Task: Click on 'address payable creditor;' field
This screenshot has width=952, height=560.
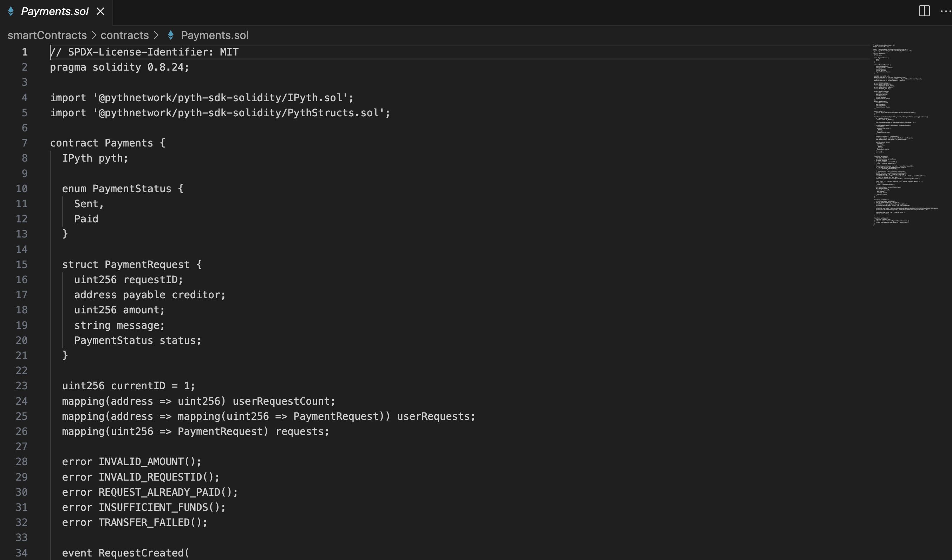Action: (150, 295)
